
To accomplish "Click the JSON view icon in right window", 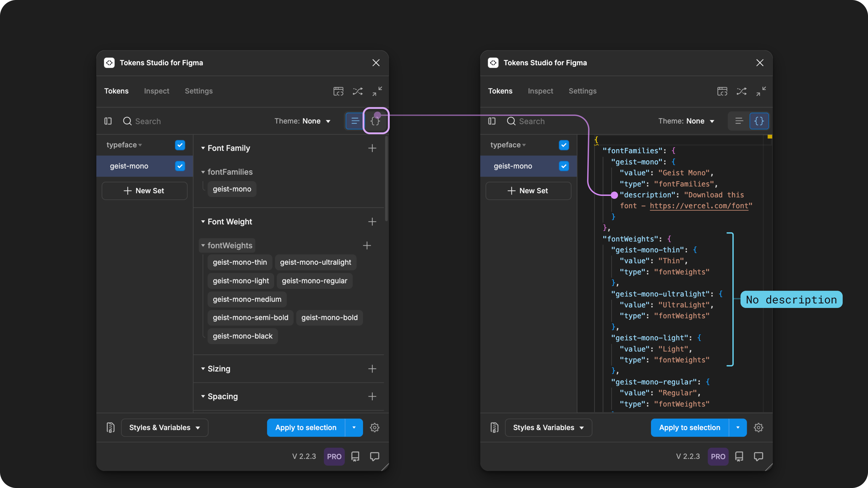I will 759,121.
